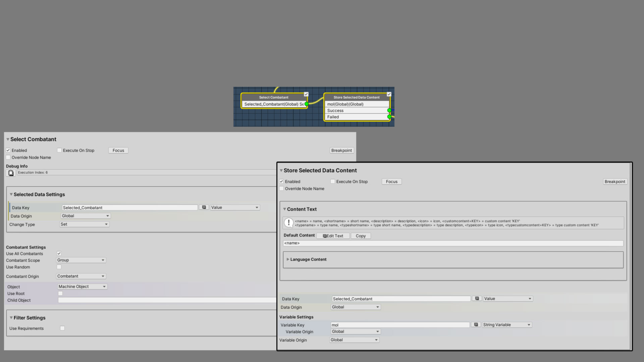The height and width of the screenshot is (362, 644).
Task: Toggle checkbox on Select Combatant graph node
Action: [306, 94]
